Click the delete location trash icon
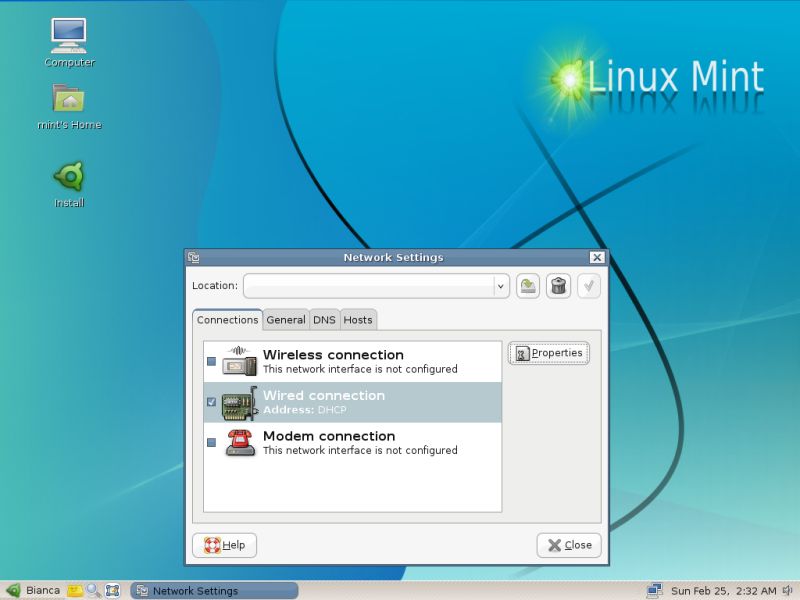 point(558,286)
